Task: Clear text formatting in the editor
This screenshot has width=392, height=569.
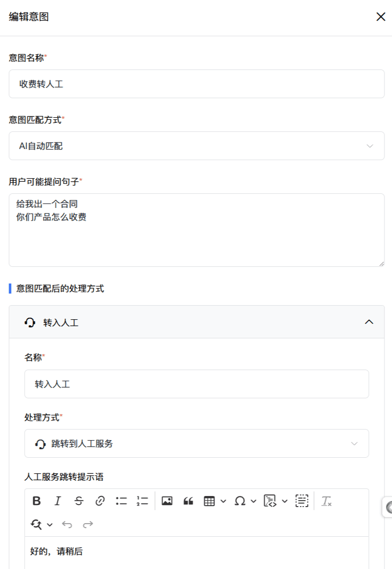Action: (x=327, y=501)
